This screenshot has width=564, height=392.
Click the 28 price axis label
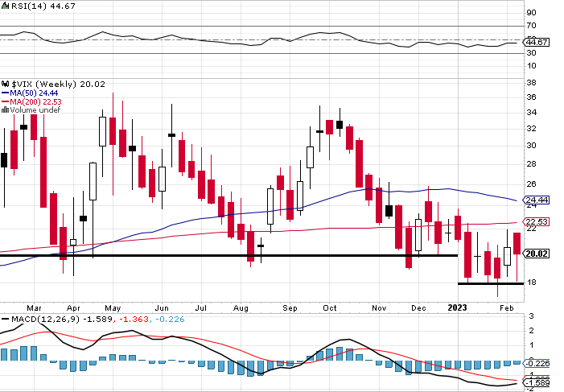click(x=531, y=163)
